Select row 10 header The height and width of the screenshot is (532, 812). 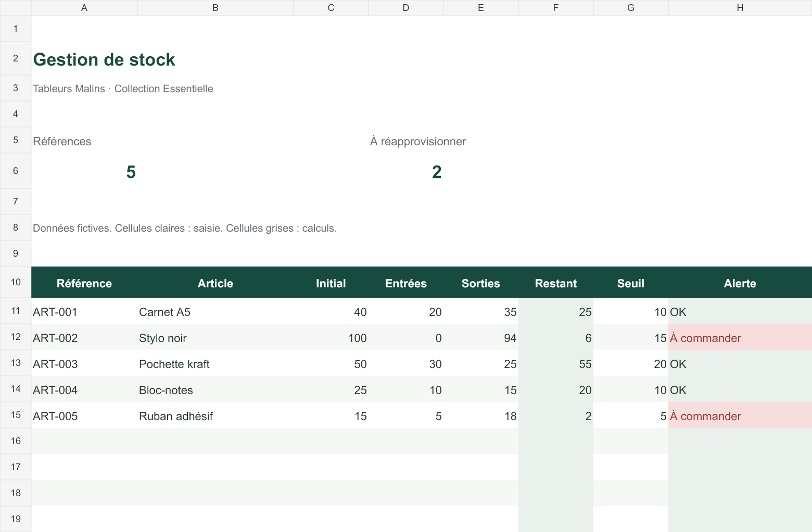coord(16,282)
